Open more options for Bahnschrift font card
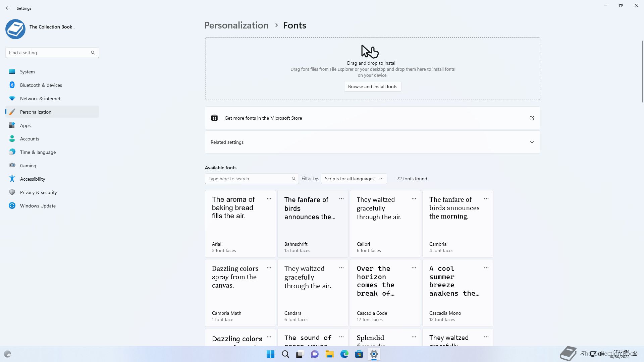The width and height of the screenshot is (644, 362). (341, 199)
